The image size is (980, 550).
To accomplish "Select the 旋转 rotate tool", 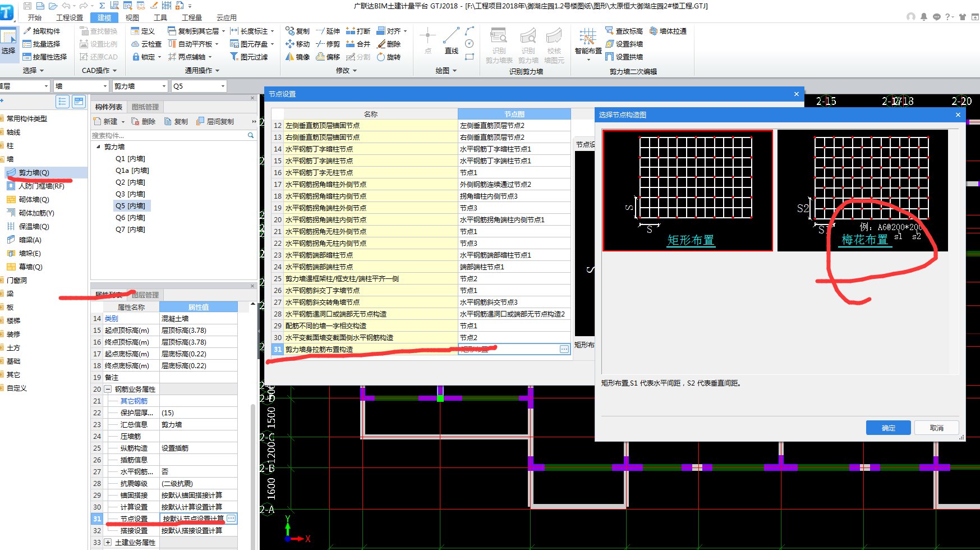I will (x=388, y=57).
